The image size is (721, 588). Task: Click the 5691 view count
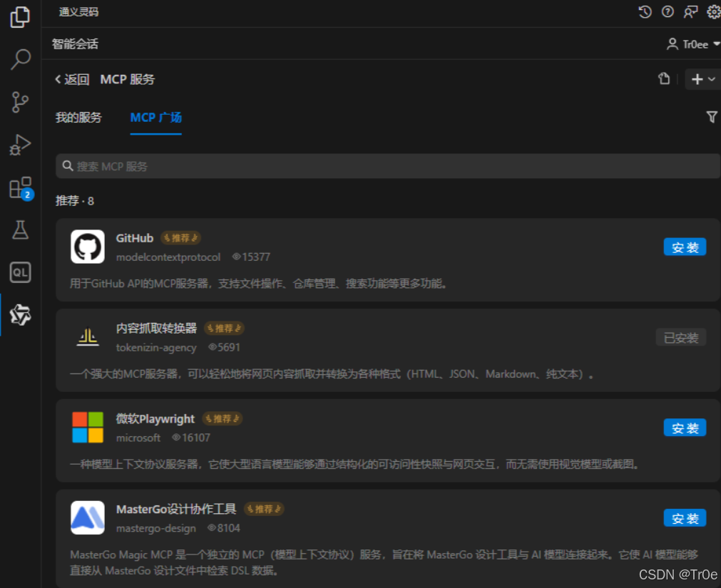(x=224, y=347)
